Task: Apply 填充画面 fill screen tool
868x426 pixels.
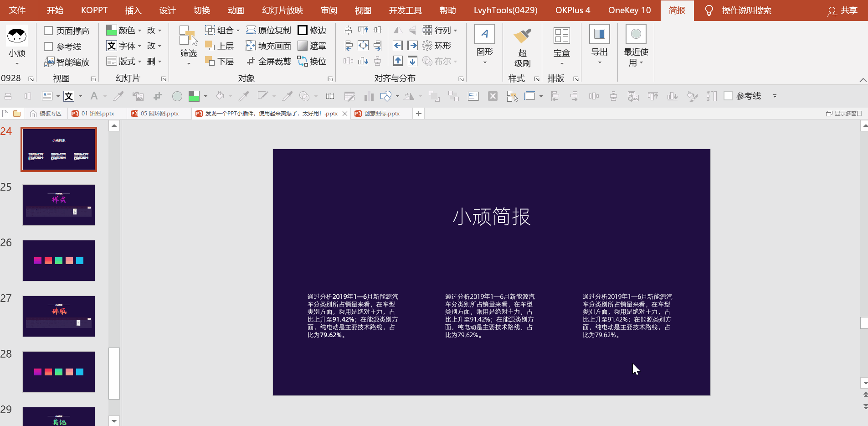Action: tap(251, 46)
